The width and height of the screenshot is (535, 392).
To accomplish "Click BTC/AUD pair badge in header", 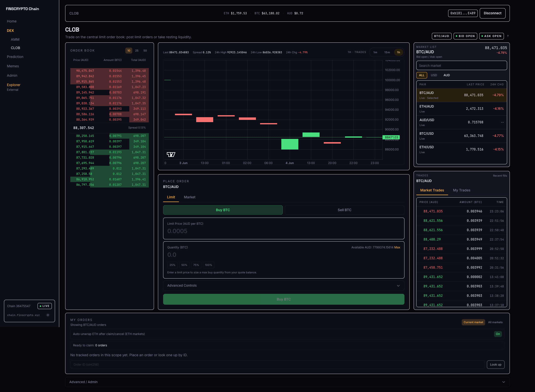I will click(x=441, y=36).
